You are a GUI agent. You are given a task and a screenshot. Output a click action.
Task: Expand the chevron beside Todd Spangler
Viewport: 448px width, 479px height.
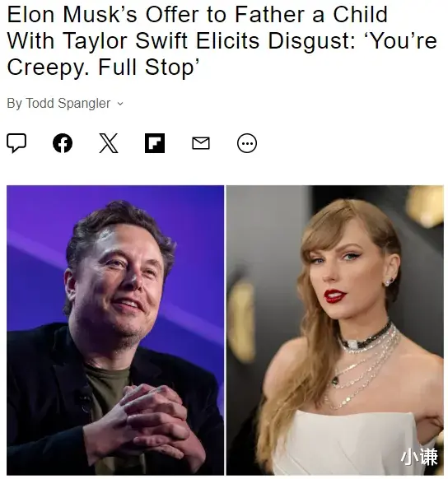120,104
